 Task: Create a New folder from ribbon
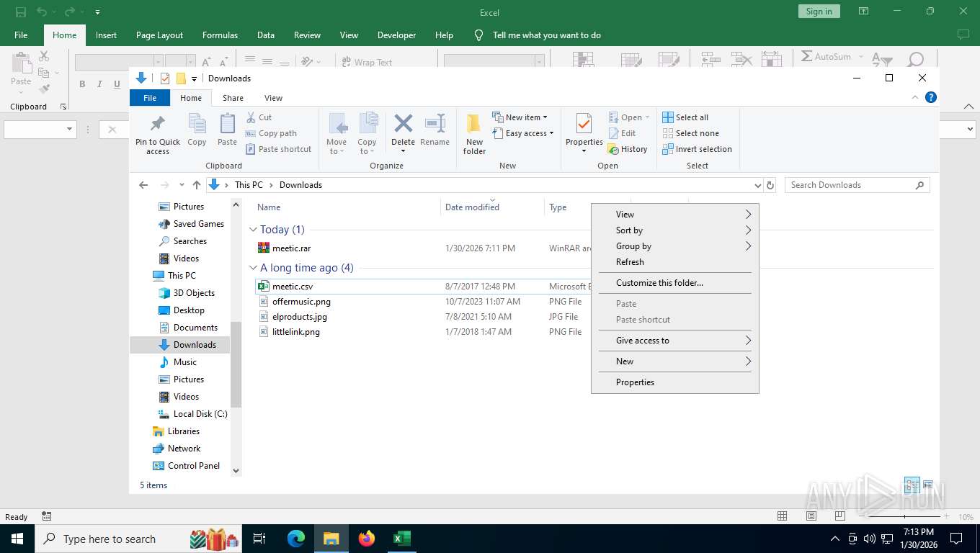474,134
